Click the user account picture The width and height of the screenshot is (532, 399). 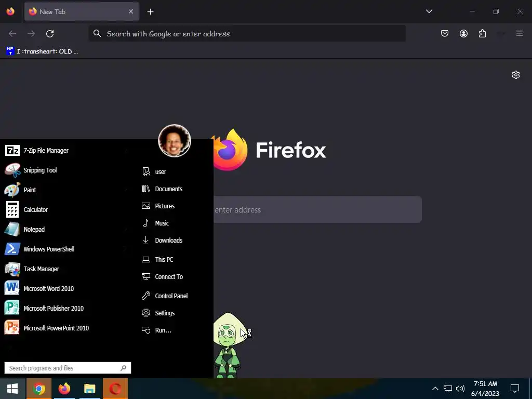coord(175,140)
